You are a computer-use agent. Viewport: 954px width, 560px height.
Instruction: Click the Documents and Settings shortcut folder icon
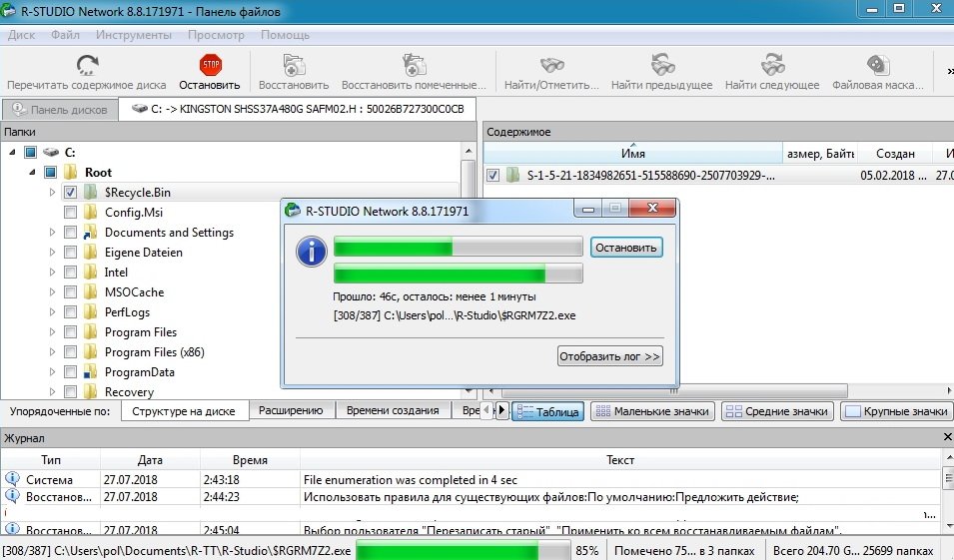tap(91, 233)
